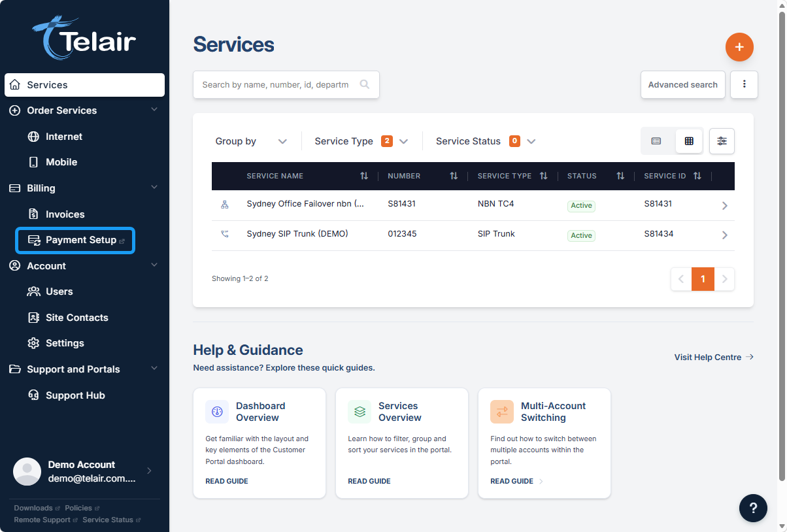Click the Telair logo

84,39
